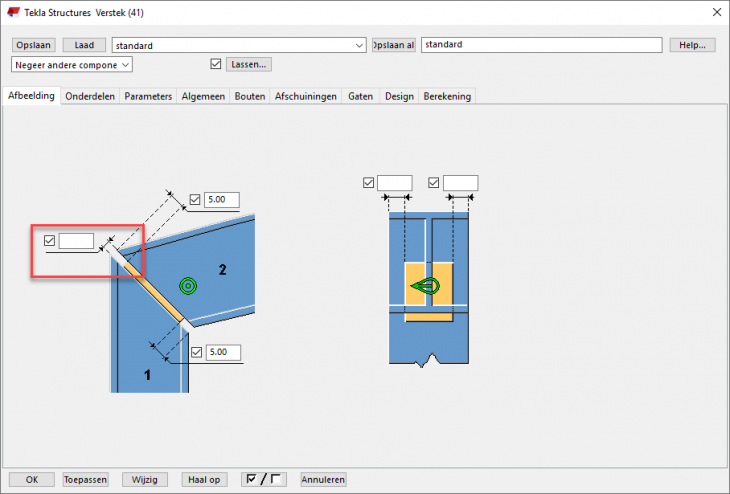Screen dimensions: 730x494
Task: Switch to the Onderdelen tab
Action: pos(90,96)
